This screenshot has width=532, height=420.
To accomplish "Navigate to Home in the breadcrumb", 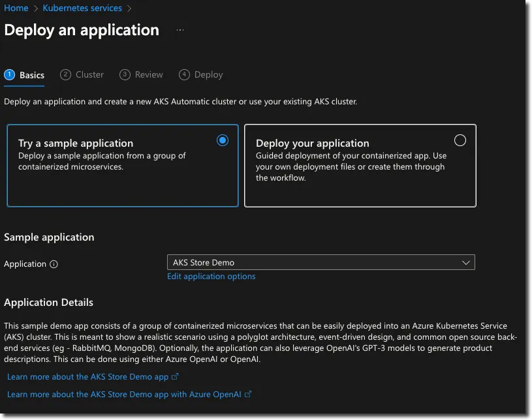I will (16, 8).
